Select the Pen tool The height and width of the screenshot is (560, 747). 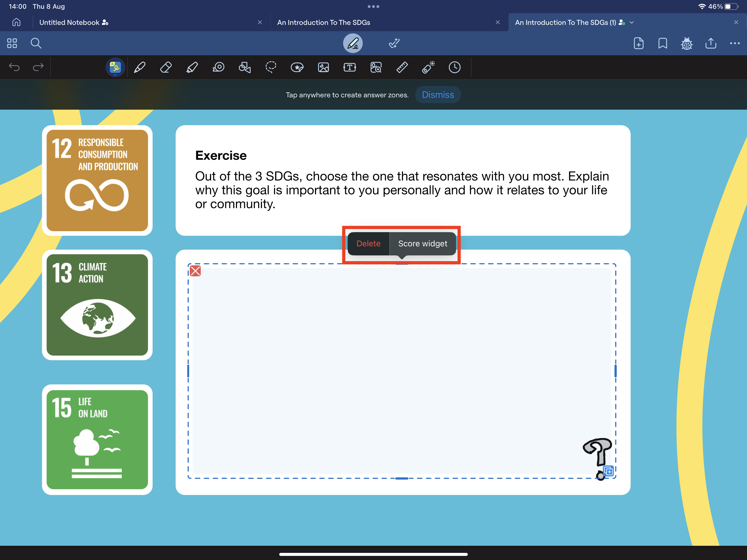139,67
